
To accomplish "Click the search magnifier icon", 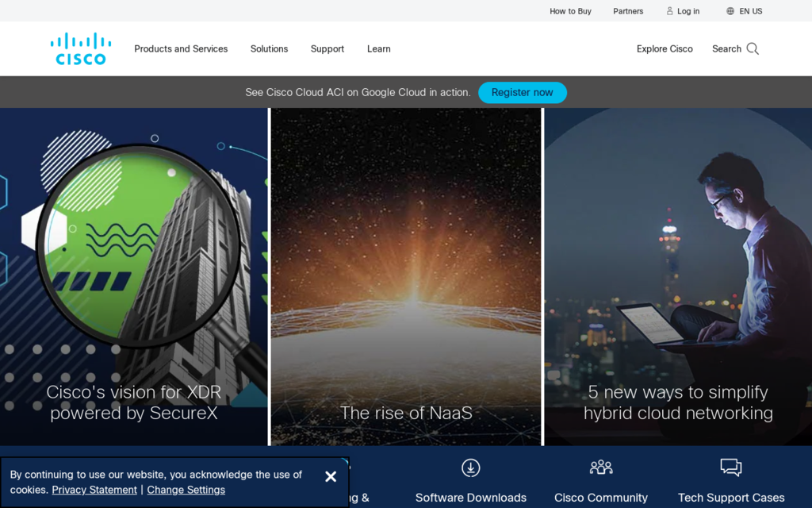I will click(x=753, y=48).
